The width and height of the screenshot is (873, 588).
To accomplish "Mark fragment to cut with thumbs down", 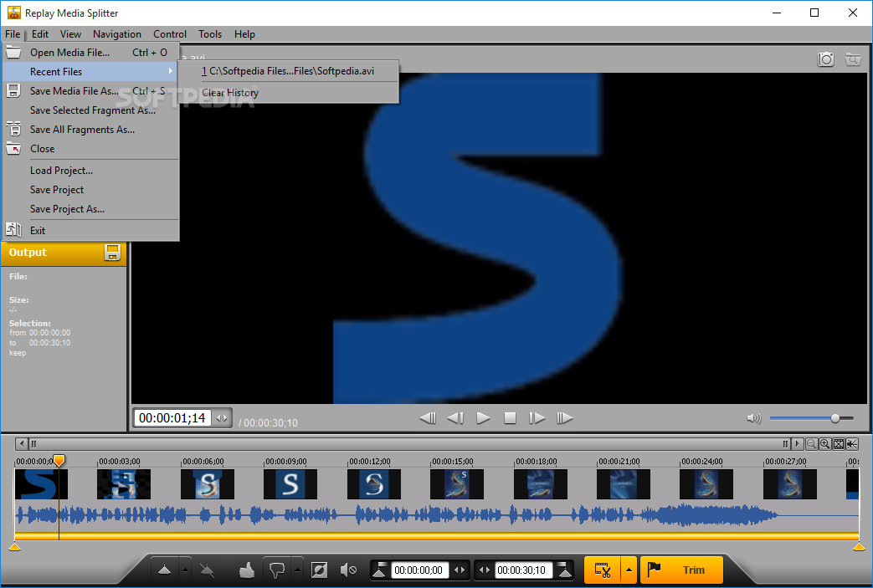I will pyautogui.click(x=277, y=570).
